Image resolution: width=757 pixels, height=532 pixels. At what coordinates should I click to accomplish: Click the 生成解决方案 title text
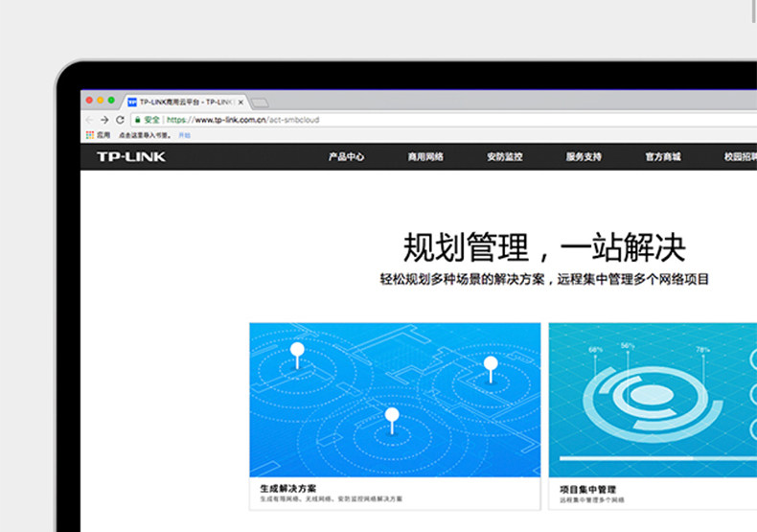pyautogui.click(x=288, y=489)
